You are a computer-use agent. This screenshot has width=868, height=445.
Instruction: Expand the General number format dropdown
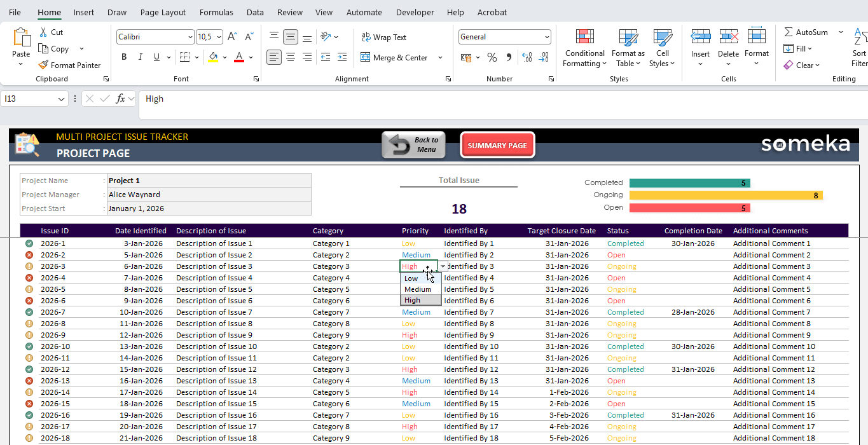point(546,37)
